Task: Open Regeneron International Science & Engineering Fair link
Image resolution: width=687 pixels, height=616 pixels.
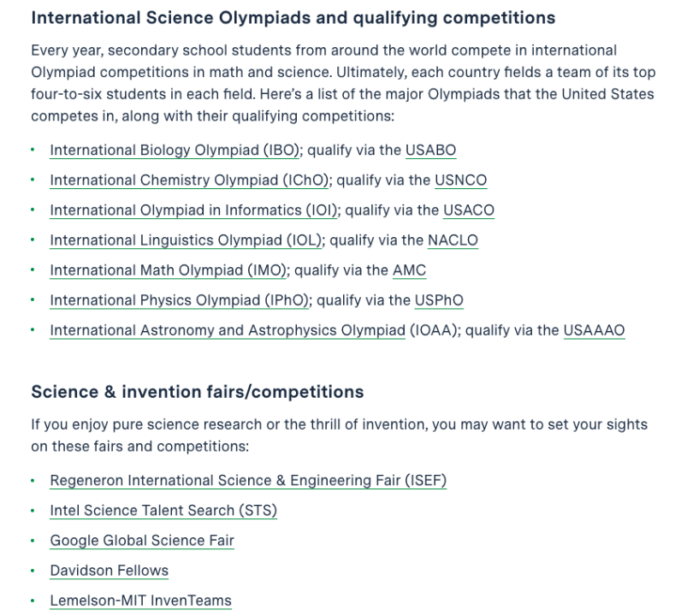Action: click(248, 481)
